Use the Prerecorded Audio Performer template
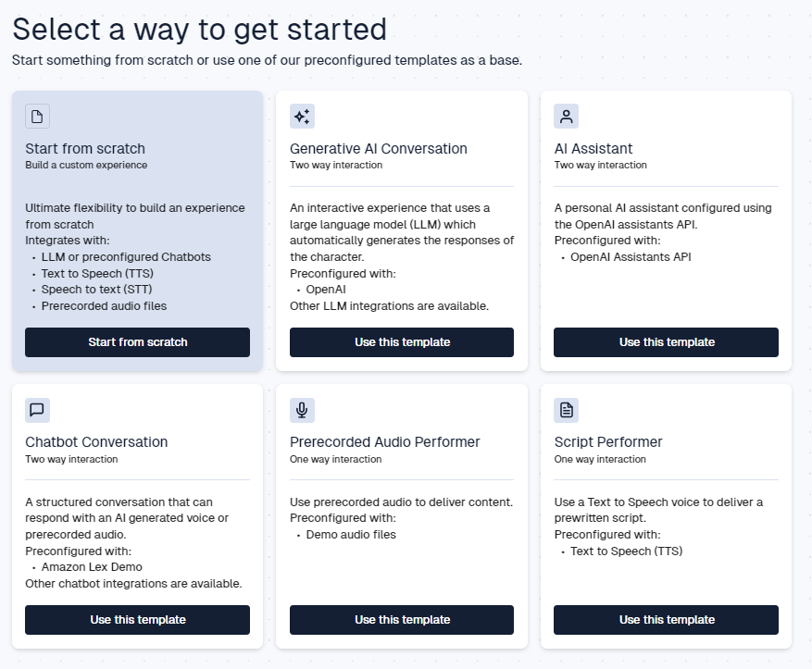The height and width of the screenshot is (669, 812). [x=402, y=620]
